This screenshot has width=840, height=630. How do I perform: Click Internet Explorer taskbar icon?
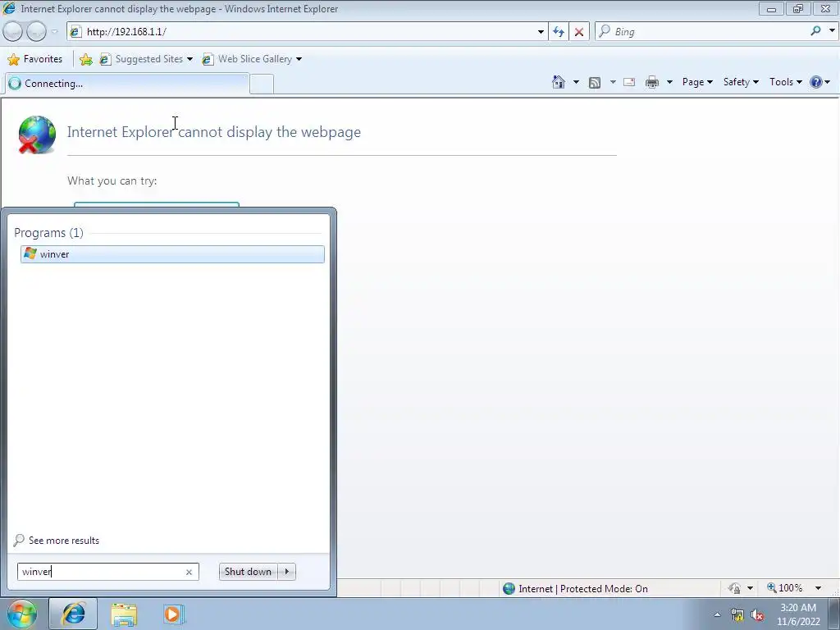[73, 614]
